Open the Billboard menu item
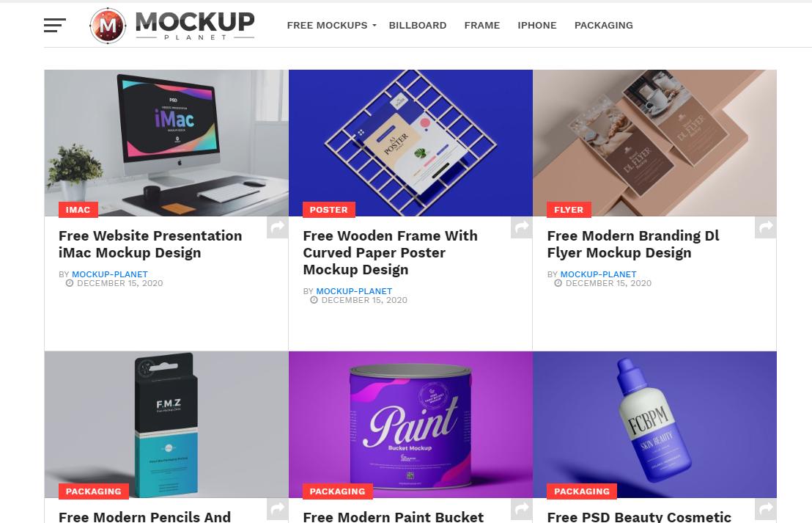This screenshot has width=812, height=523. (x=418, y=26)
